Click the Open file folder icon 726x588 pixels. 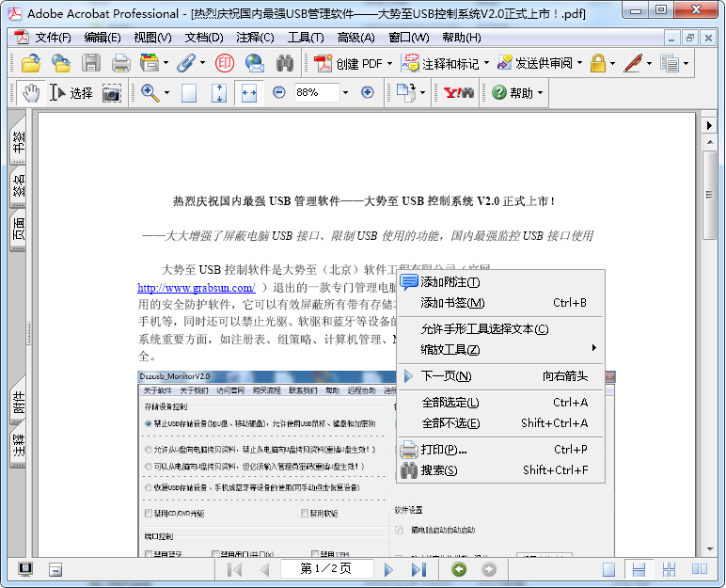(30, 64)
